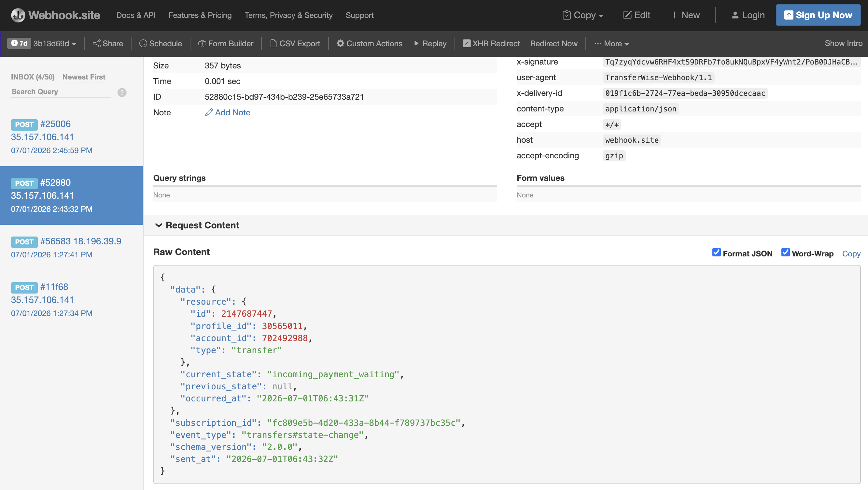Image resolution: width=868 pixels, height=490 pixels.
Task: Click the JSON id value 2147687447
Action: pyautogui.click(x=246, y=314)
